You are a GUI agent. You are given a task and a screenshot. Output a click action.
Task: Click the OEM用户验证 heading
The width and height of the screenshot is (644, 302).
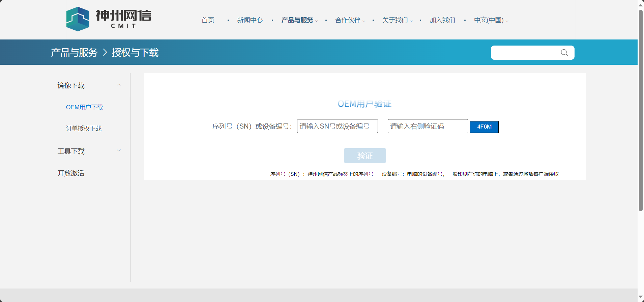[x=364, y=104]
